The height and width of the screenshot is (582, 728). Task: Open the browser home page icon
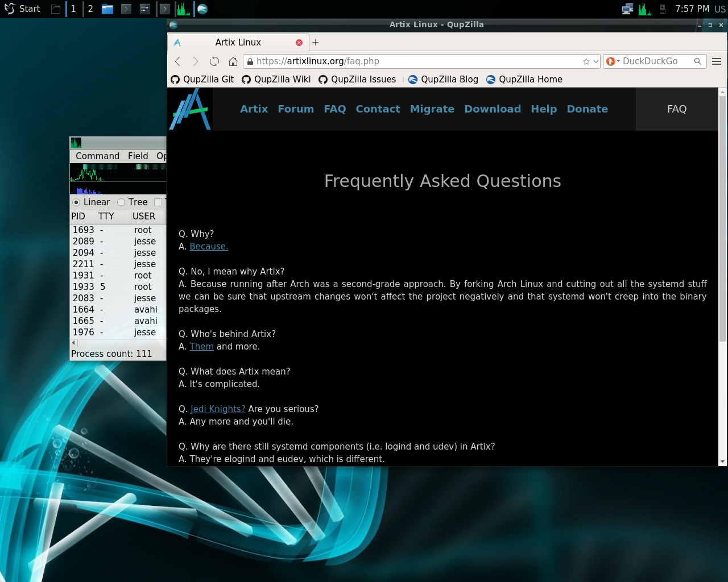233,61
